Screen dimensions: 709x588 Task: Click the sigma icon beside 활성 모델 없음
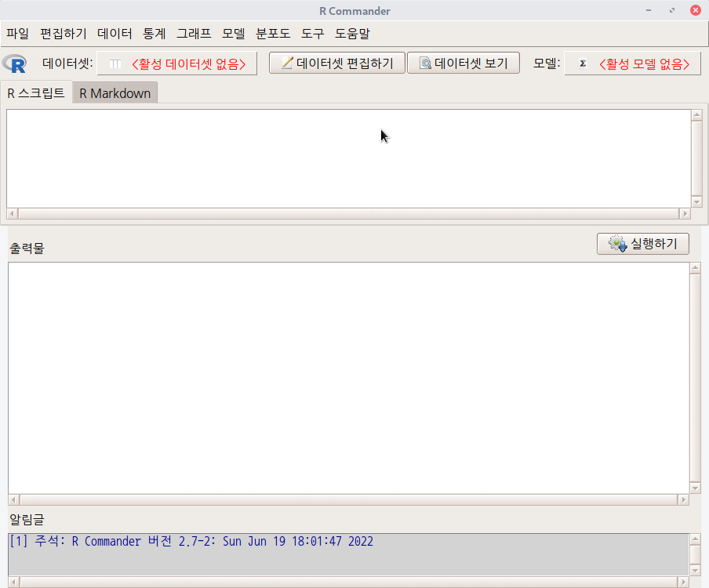(583, 64)
